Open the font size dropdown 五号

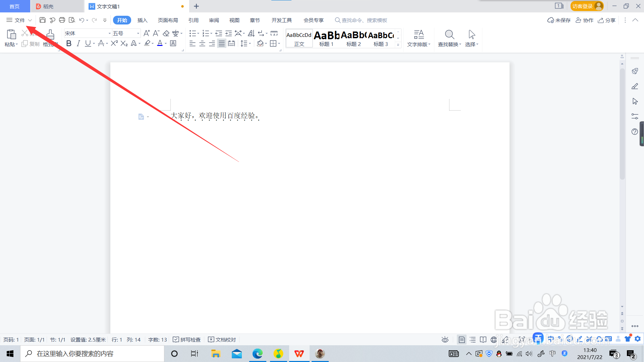coord(138,34)
